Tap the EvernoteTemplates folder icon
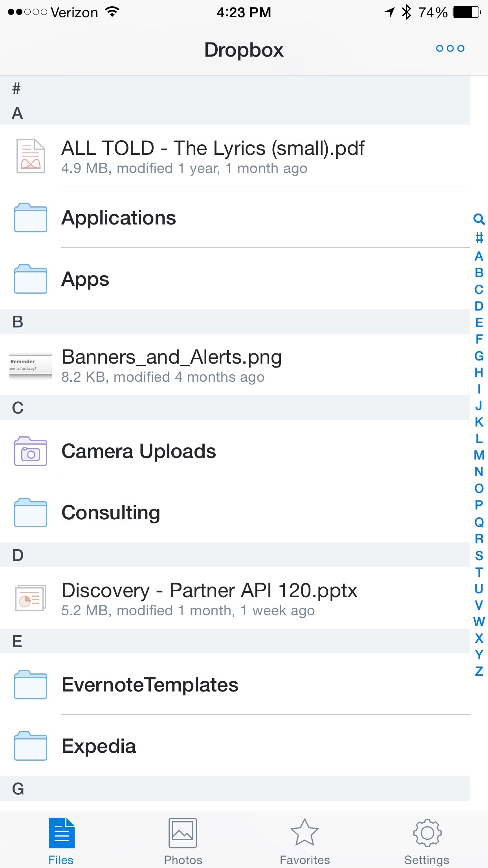 [x=31, y=684]
